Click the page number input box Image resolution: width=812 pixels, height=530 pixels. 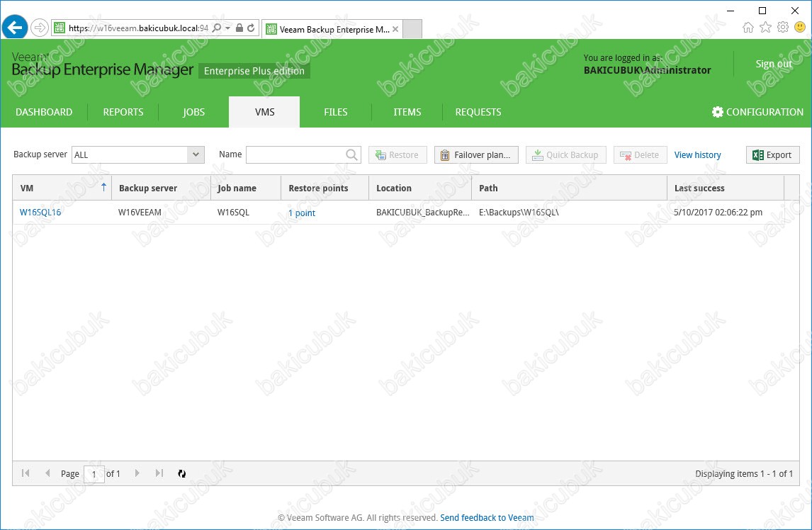coord(94,473)
